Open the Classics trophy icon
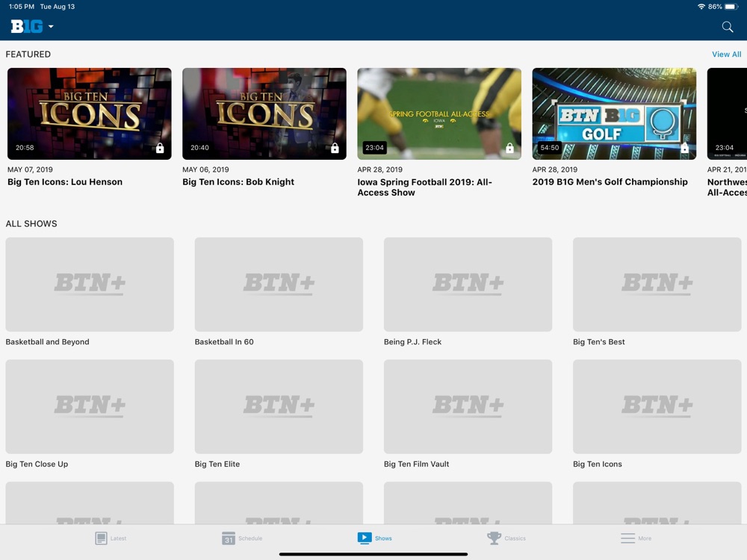Screen dimensions: 747x560 (494, 538)
